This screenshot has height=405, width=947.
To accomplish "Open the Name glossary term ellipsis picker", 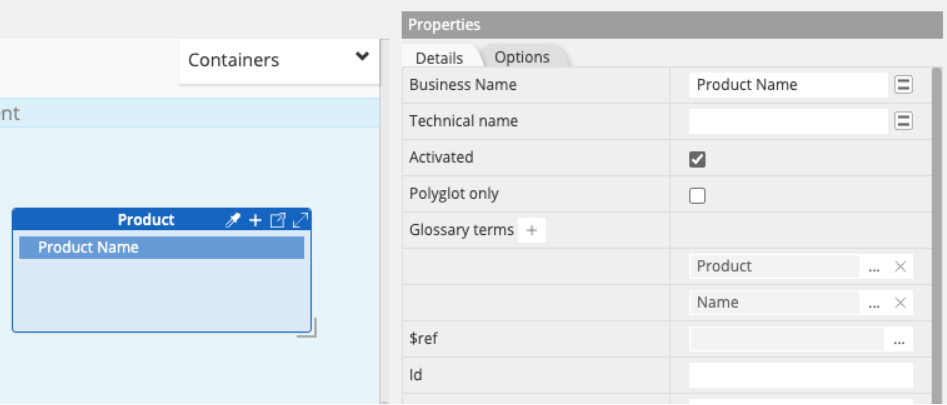I will (x=874, y=303).
